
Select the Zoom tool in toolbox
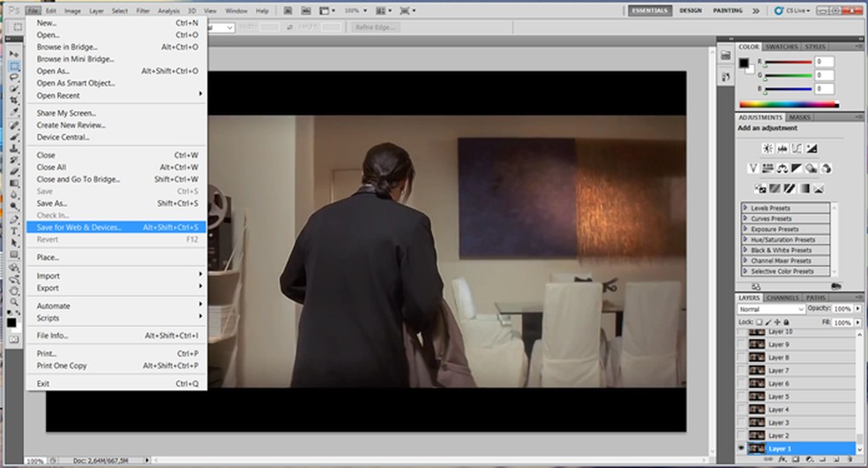pyautogui.click(x=14, y=302)
